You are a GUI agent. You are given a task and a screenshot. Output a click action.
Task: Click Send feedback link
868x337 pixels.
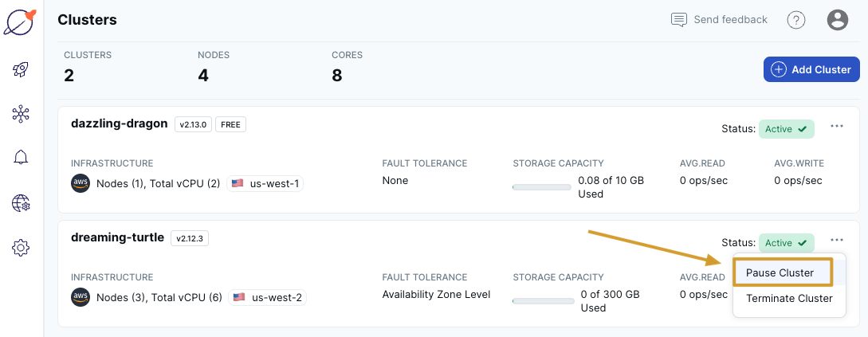point(719,19)
